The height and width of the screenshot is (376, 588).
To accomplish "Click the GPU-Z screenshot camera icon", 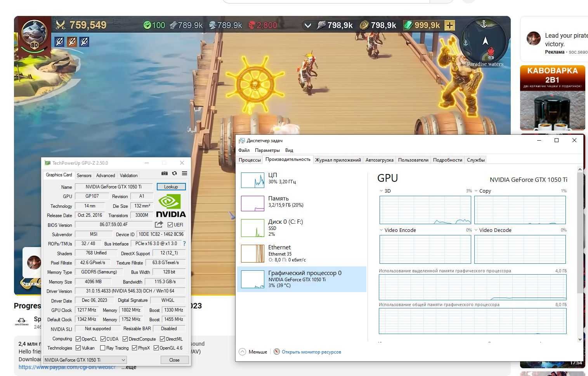I will point(165,173).
